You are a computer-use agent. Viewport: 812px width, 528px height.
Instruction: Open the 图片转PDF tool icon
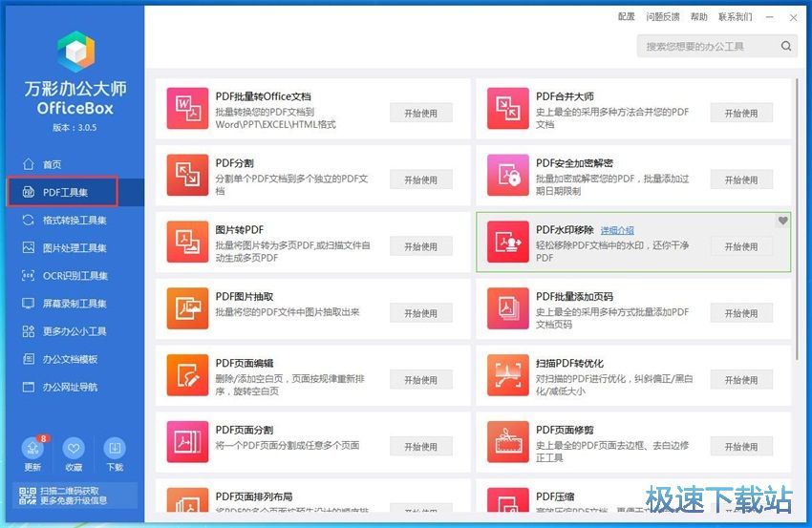(187, 242)
